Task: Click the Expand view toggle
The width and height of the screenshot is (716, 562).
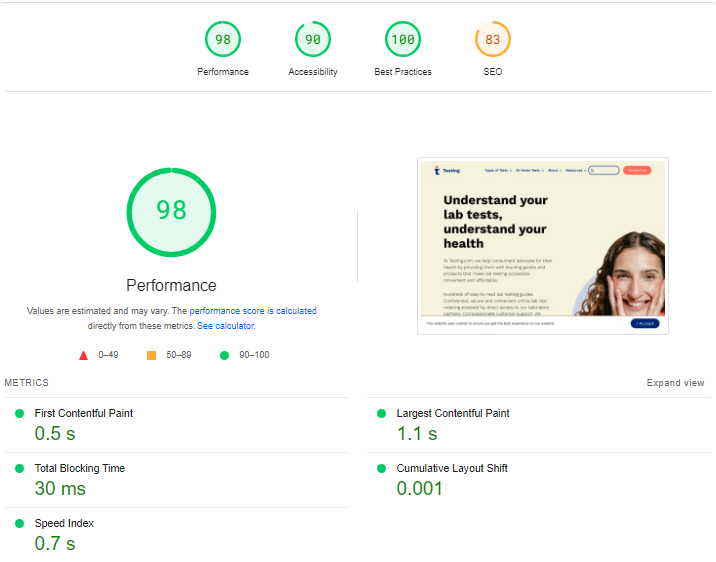Action: pyautogui.click(x=675, y=383)
